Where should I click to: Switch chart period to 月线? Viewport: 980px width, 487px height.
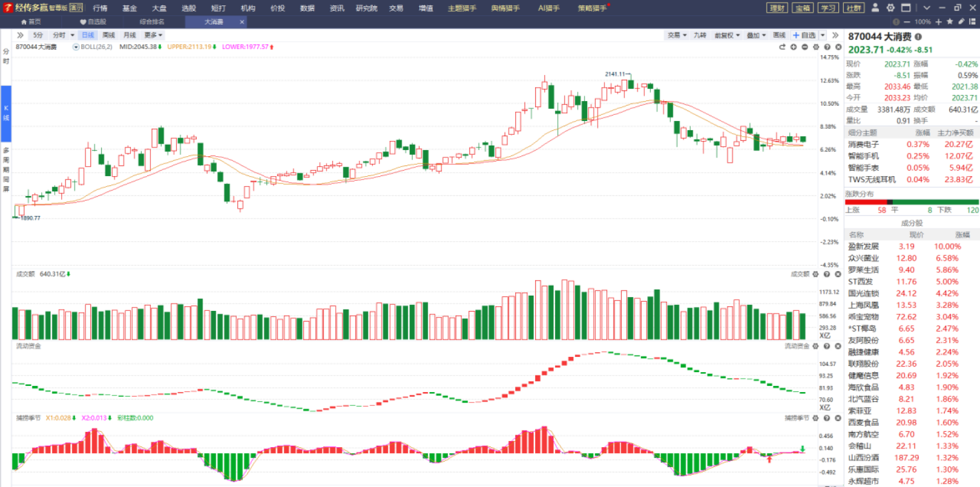[129, 35]
